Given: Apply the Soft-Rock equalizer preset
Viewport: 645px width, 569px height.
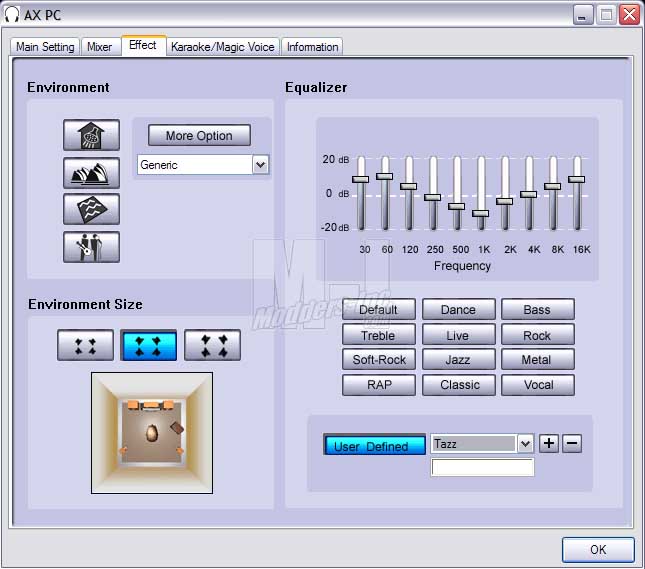Looking at the screenshot, I should [378, 360].
